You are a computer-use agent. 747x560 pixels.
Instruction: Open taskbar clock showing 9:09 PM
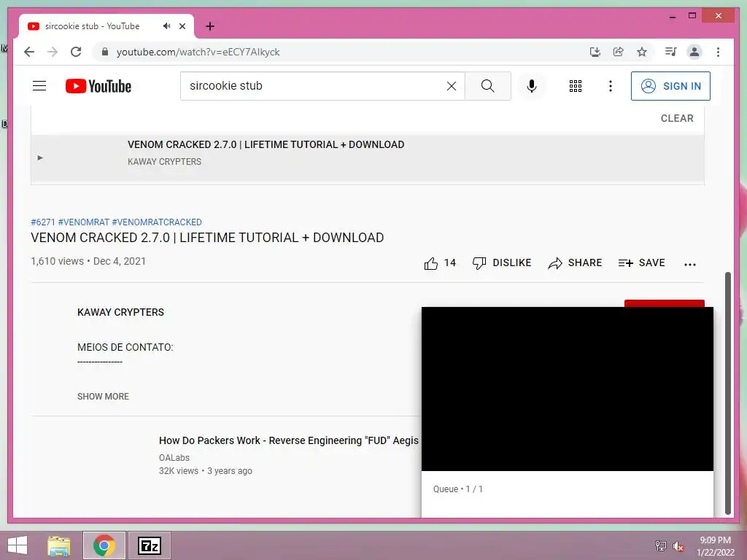click(x=715, y=545)
